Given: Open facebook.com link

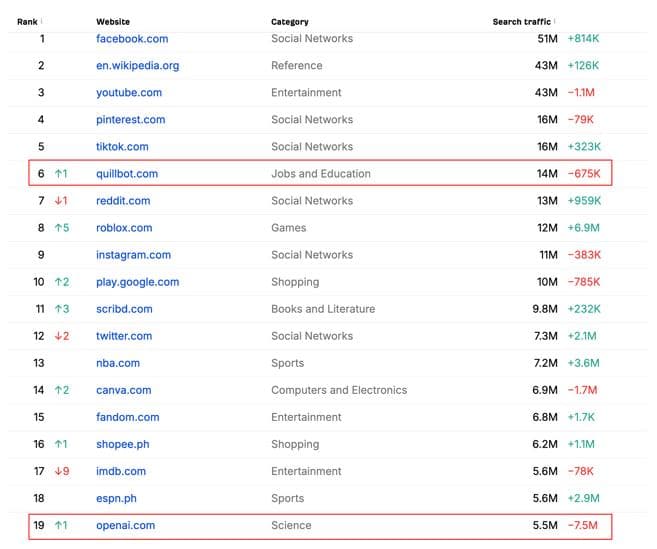Looking at the screenshot, I should click(132, 39).
